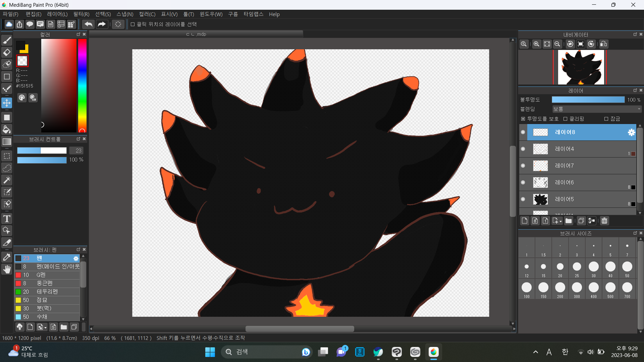Adjust the 불투명도 layer opacity slider

pyautogui.click(x=588, y=100)
